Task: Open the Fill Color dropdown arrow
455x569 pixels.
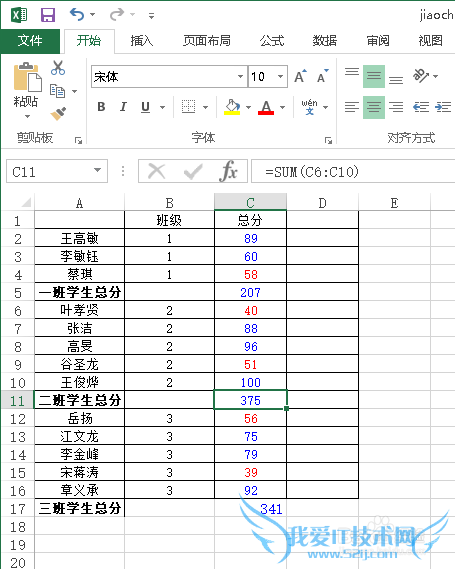Action: click(248, 107)
